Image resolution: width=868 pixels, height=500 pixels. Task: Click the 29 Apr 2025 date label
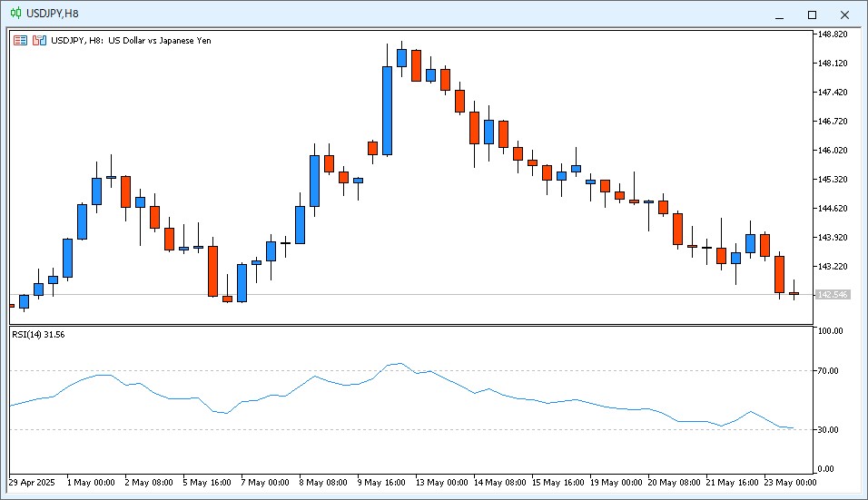[32, 482]
